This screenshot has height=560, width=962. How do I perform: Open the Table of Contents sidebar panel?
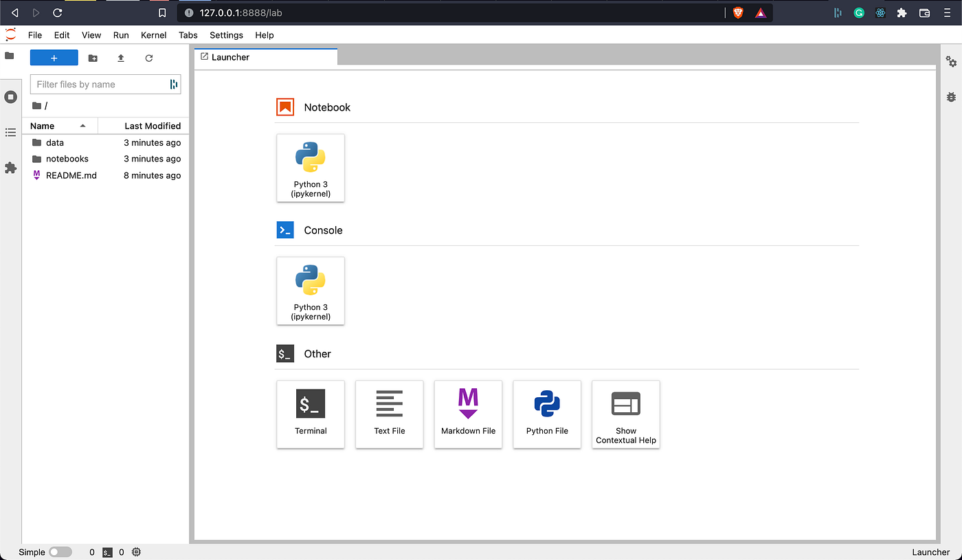point(10,132)
